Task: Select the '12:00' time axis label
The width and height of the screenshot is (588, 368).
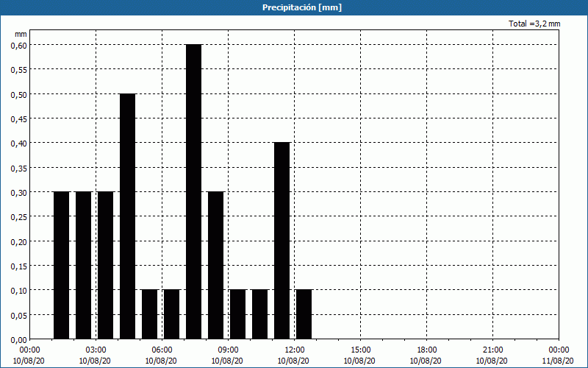Action: click(x=295, y=350)
